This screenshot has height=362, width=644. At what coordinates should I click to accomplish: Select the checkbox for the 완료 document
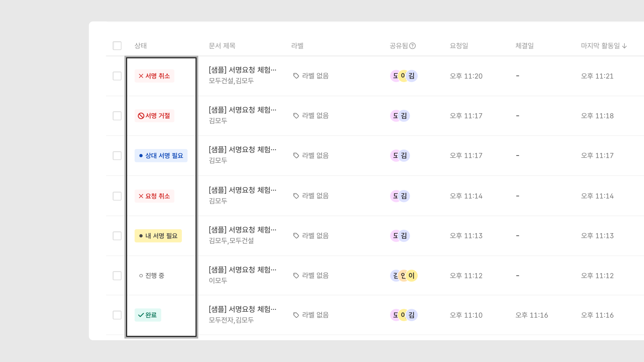click(x=117, y=315)
